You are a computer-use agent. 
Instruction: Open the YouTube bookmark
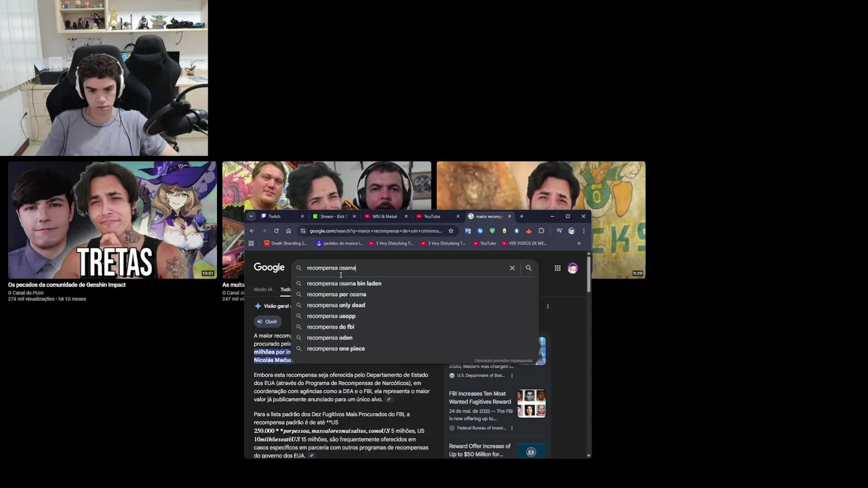(484, 243)
